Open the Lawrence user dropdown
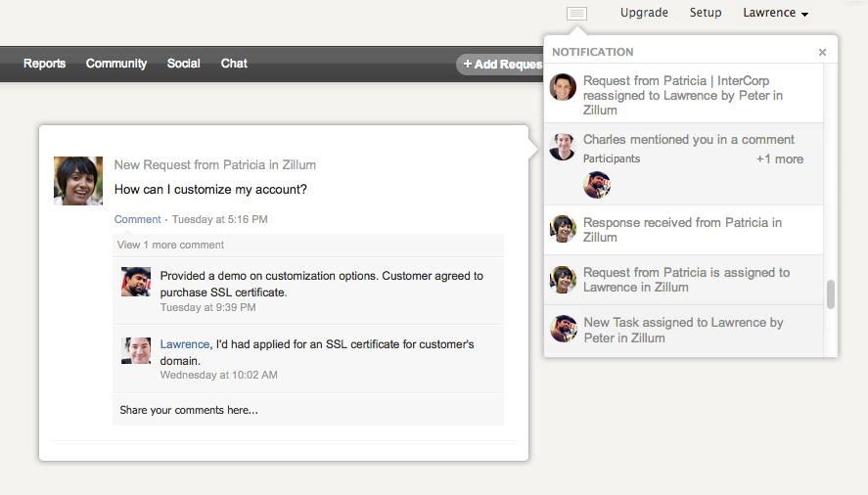Viewport: 868px width, 495px height. tap(775, 13)
